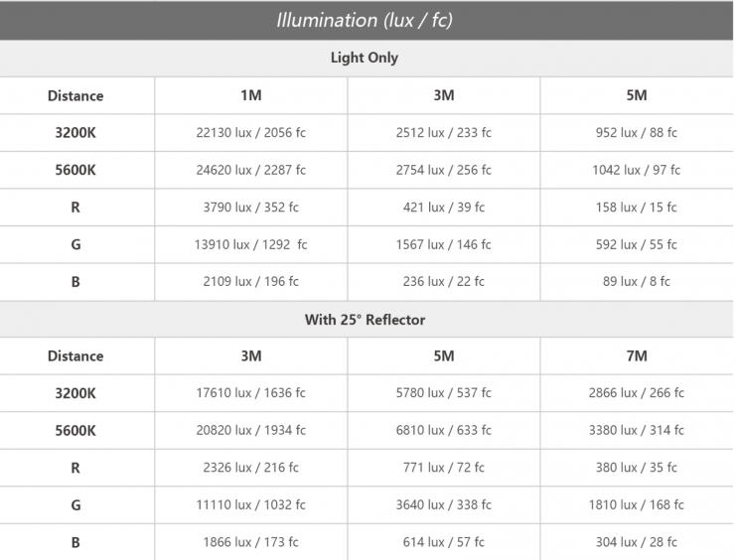The width and height of the screenshot is (735, 560).
Task: Select the 2512 lux / 233 fc cell
Action: pos(444,132)
